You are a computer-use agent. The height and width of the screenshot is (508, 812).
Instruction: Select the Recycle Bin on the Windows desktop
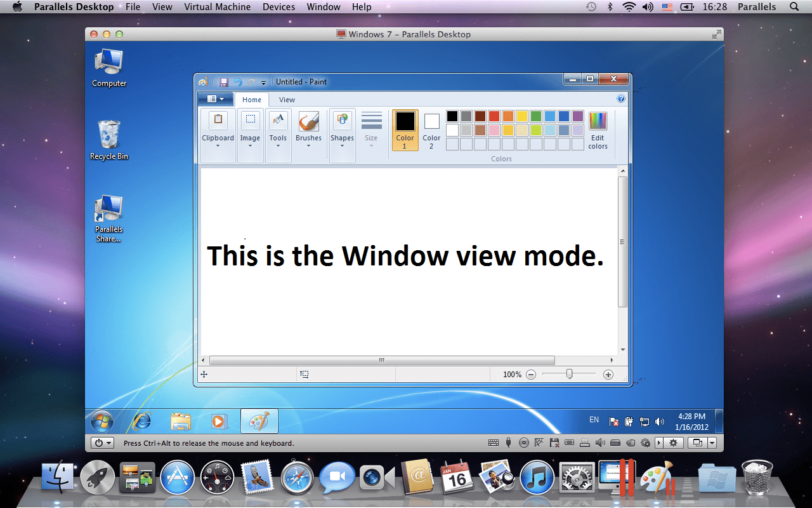pyautogui.click(x=109, y=140)
